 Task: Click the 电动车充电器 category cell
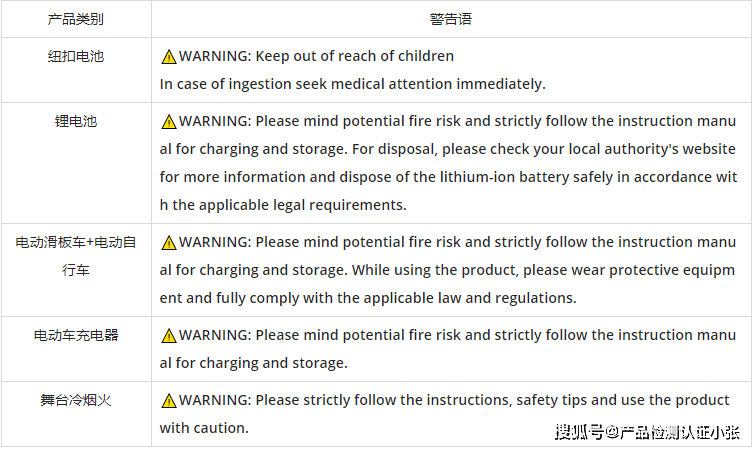pos(76,349)
